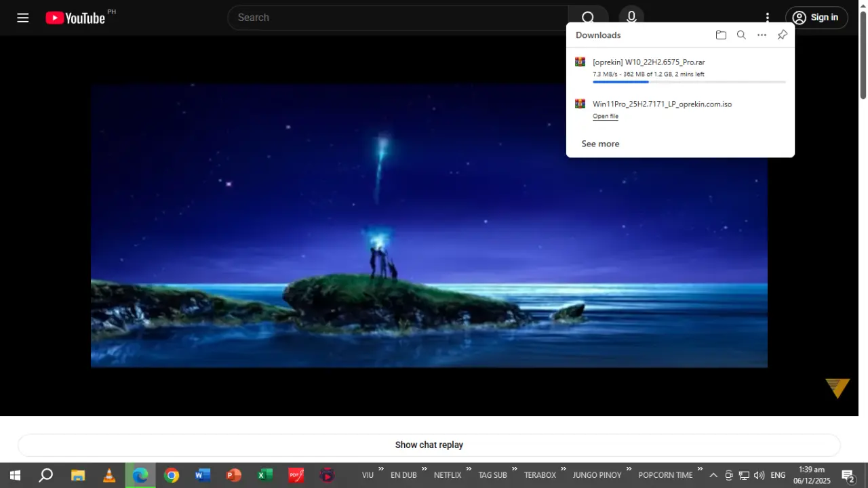Sign in to YouTube
The height and width of the screenshot is (488, 868).
(816, 18)
